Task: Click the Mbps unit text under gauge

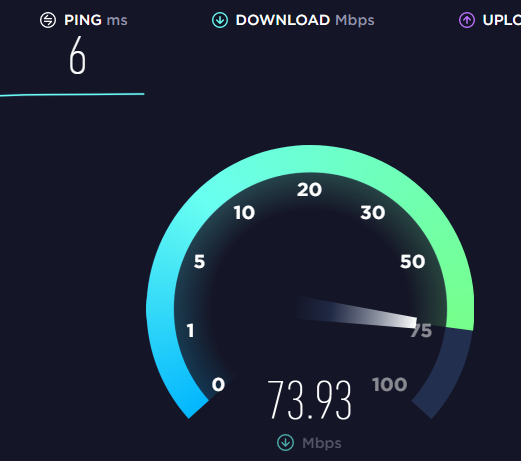Action: (x=322, y=443)
